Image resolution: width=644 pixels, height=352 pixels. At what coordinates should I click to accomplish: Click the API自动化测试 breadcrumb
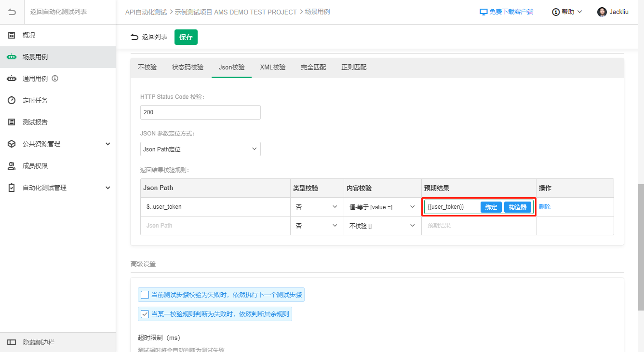[146, 12]
